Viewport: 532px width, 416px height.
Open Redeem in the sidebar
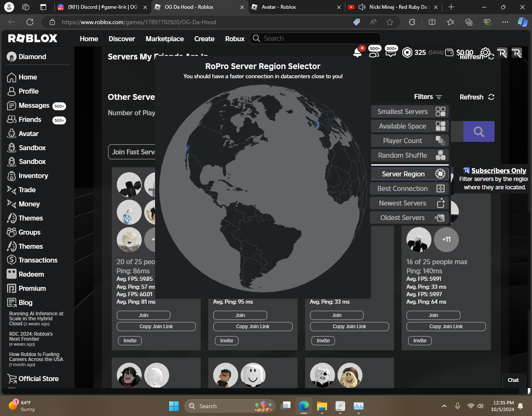coord(26,274)
